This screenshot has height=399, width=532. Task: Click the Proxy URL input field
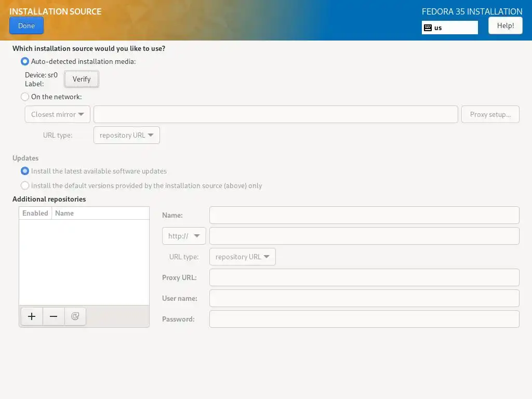pos(364,277)
